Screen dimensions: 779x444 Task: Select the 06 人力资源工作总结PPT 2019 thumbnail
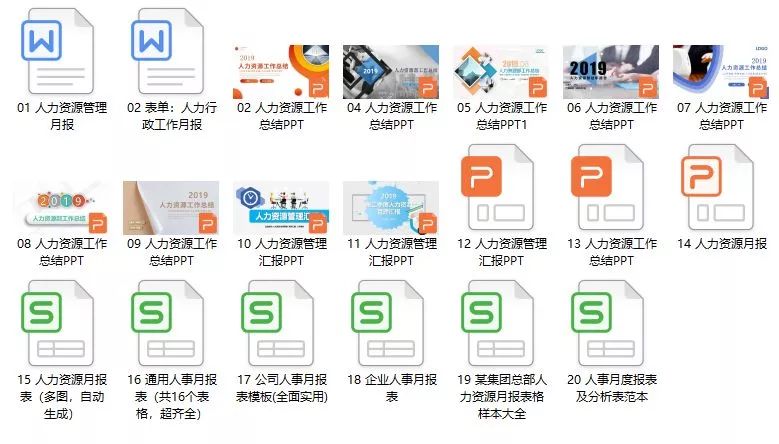pos(611,72)
